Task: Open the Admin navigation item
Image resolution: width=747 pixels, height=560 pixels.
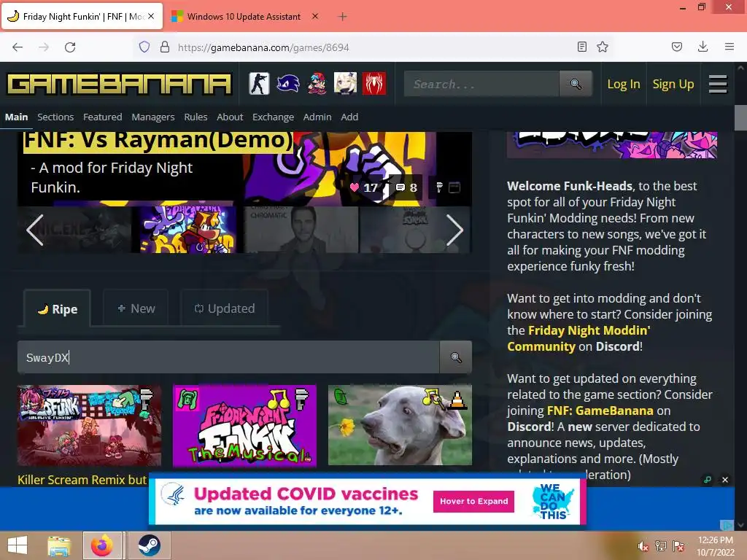Action: click(317, 117)
